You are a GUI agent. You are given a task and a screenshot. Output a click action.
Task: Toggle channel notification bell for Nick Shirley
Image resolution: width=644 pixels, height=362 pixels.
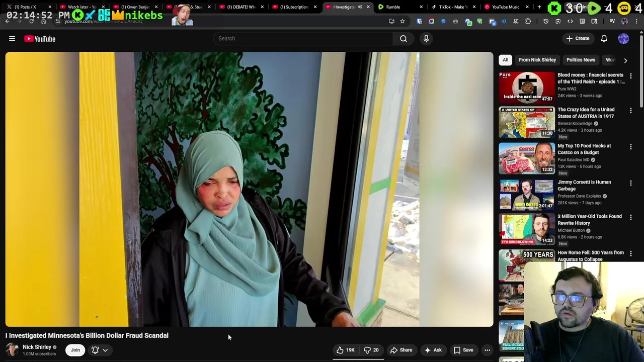tap(95, 350)
